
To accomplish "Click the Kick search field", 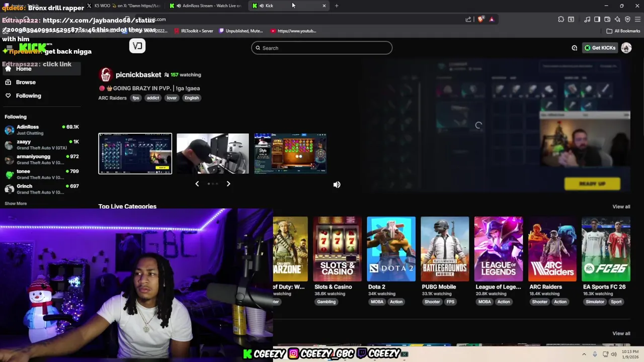I will 322,48.
